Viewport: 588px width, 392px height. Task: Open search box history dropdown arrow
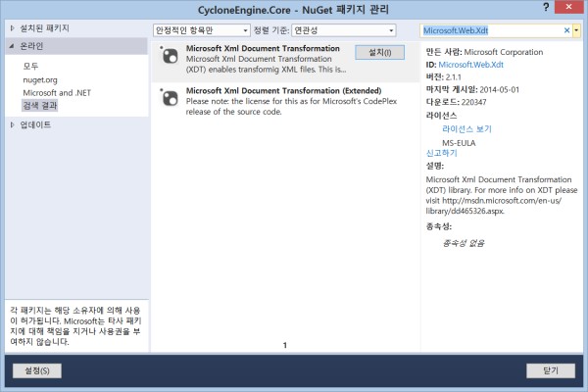(x=576, y=30)
